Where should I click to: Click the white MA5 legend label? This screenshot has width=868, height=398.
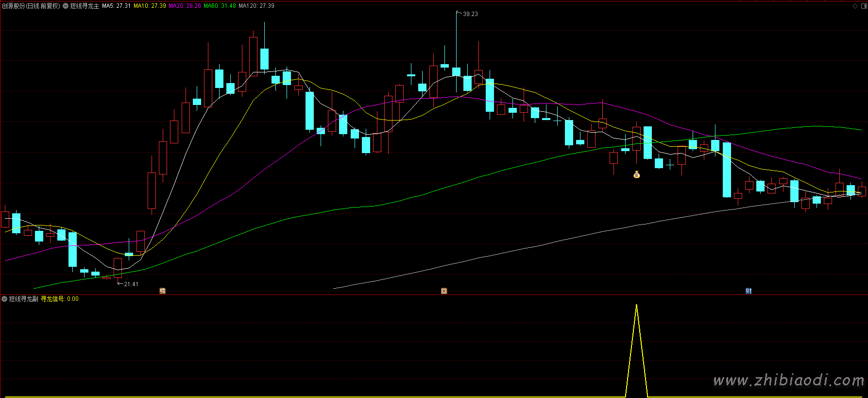pyautogui.click(x=116, y=6)
